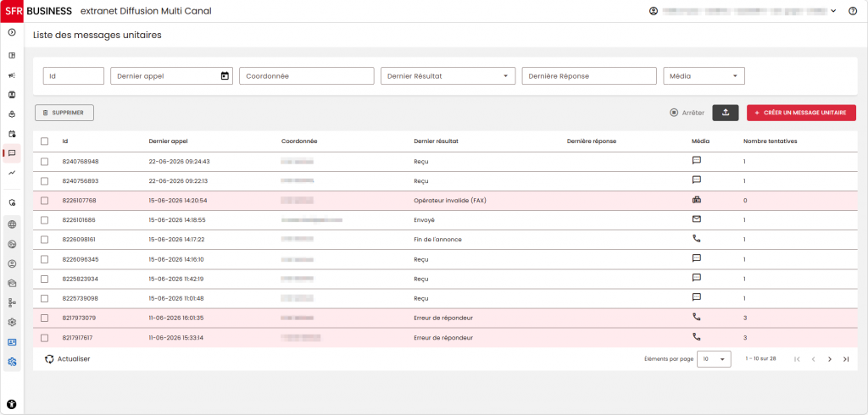Select the messages icon in left sidebar
868x415 pixels.
coord(12,153)
